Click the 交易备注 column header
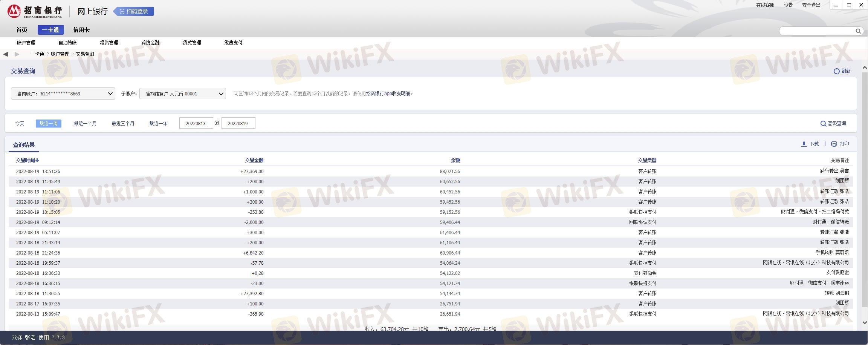The height and width of the screenshot is (345, 868). [x=840, y=160]
